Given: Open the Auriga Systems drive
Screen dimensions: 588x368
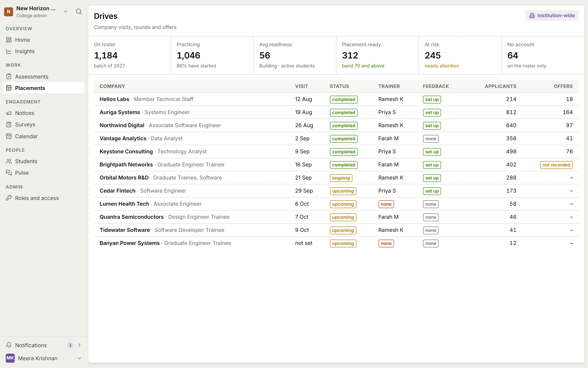Looking at the screenshot, I should [336, 112].
